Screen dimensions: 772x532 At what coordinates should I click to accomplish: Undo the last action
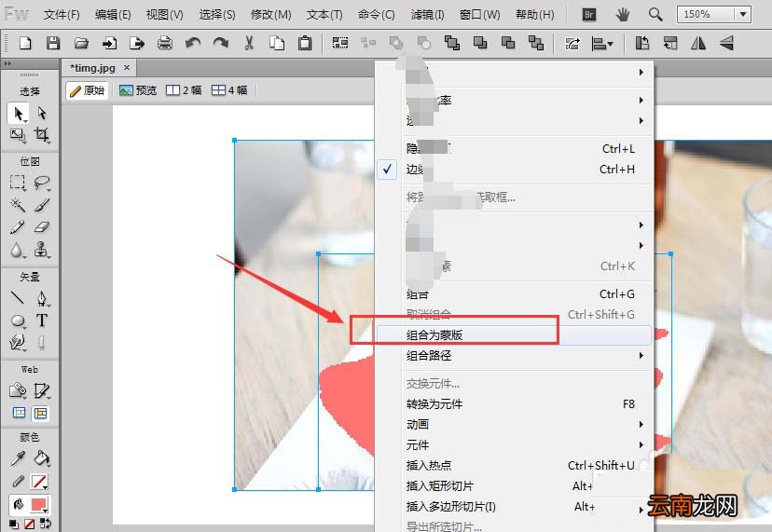coord(193,43)
